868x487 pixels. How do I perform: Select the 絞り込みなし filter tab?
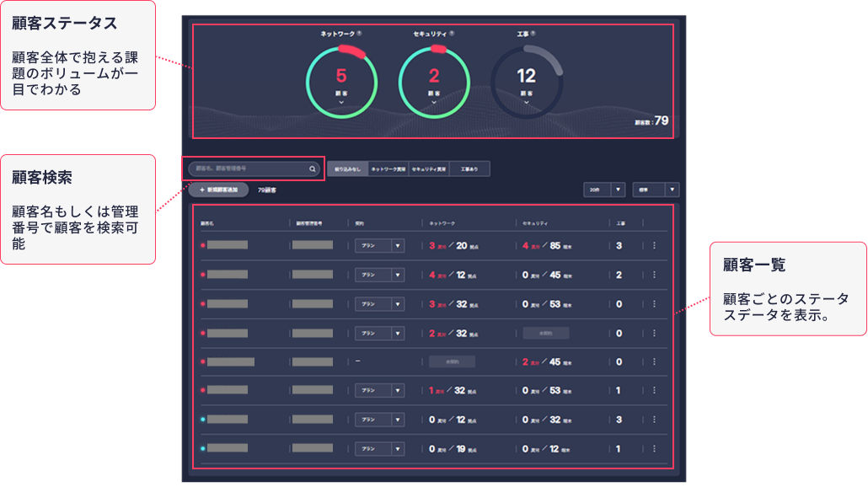click(348, 169)
